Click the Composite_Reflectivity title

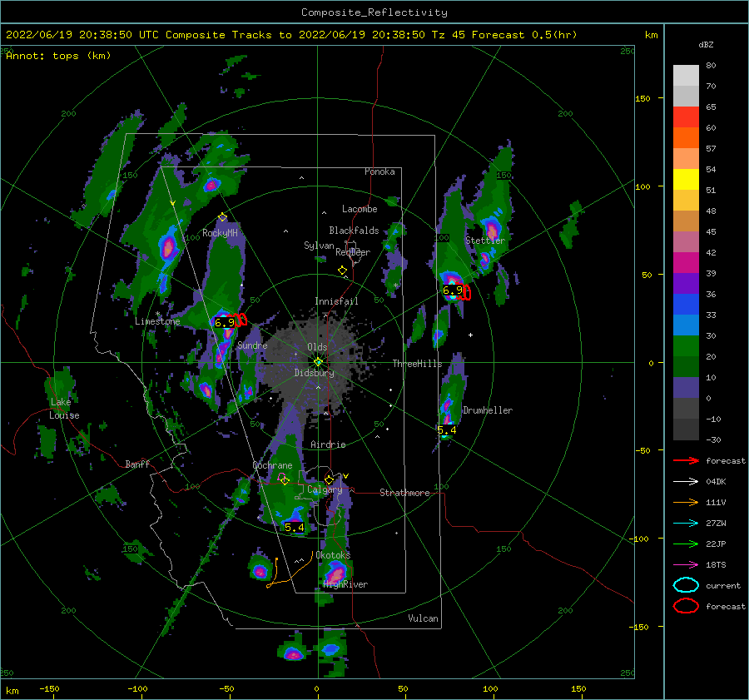coord(374,12)
